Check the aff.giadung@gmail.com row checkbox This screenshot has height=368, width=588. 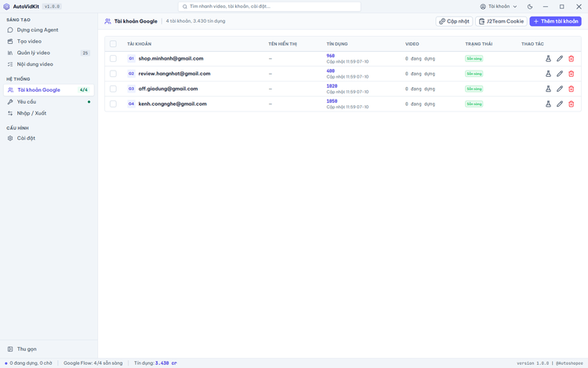point(113,89)
